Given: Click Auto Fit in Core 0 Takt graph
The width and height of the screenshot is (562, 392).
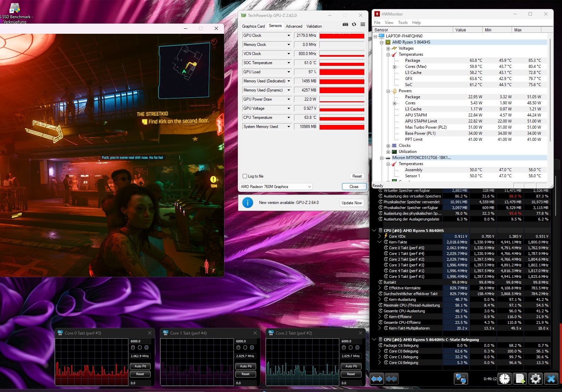Looking at the screenshot, I should (x=140, y=366).
